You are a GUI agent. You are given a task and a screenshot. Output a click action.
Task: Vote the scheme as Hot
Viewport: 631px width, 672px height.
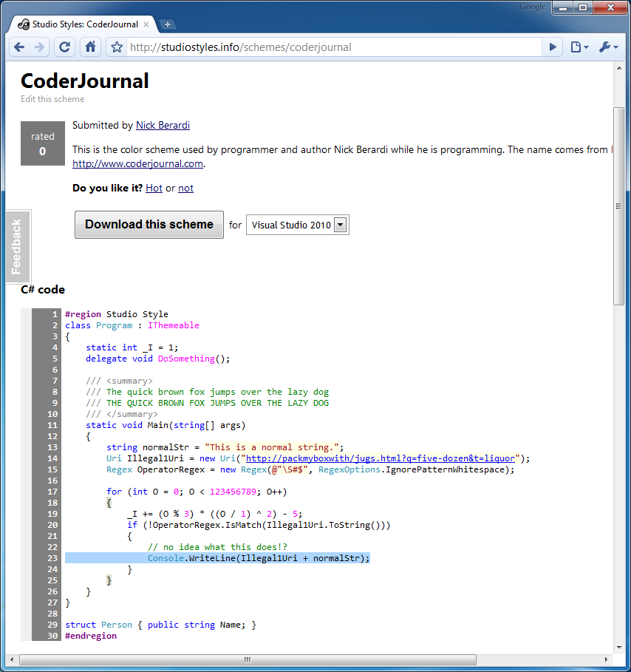[154, 188]
